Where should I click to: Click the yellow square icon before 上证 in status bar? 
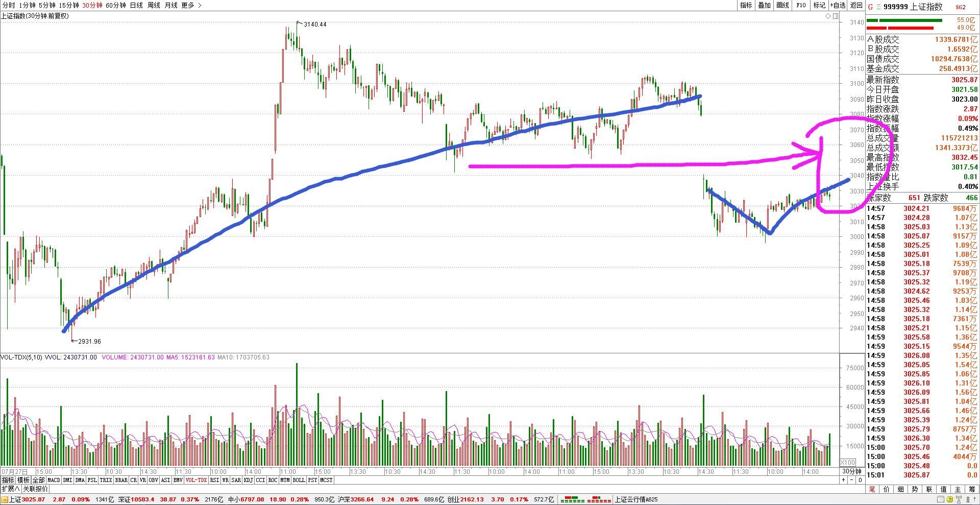click(x=5, y=499)
